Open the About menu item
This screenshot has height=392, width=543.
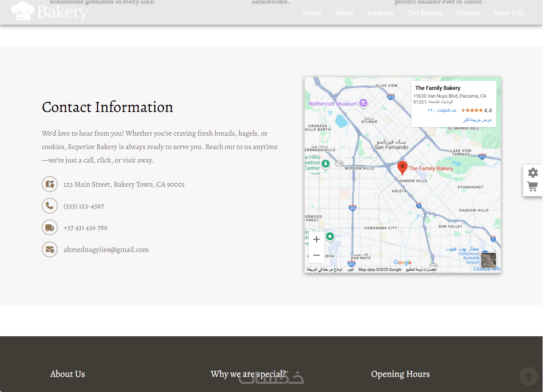click(344, 13)
